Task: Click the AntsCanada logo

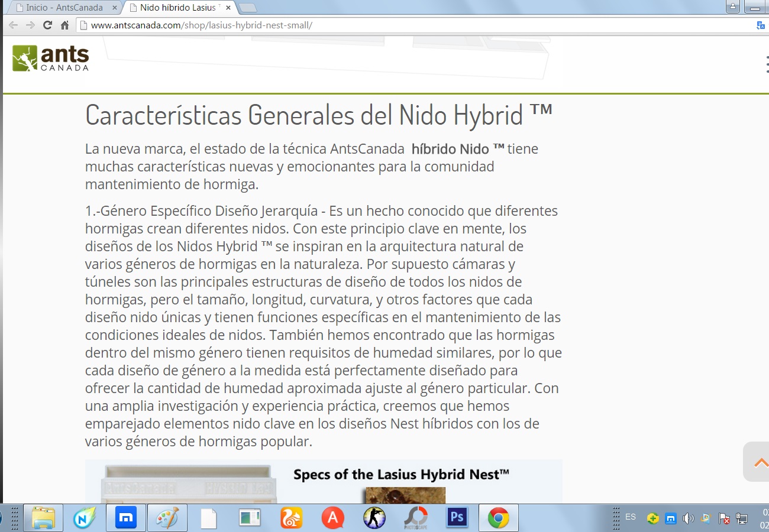Action: (x=51, y=59)
